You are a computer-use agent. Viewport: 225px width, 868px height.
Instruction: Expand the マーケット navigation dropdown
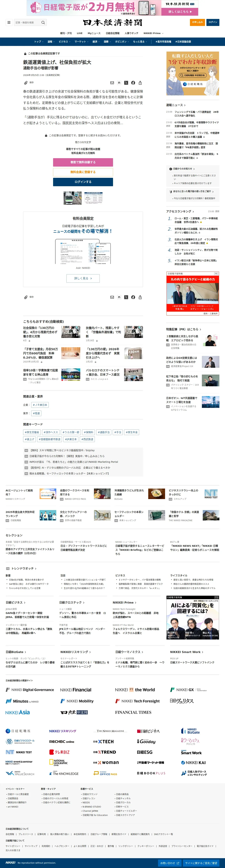[81, 42]
